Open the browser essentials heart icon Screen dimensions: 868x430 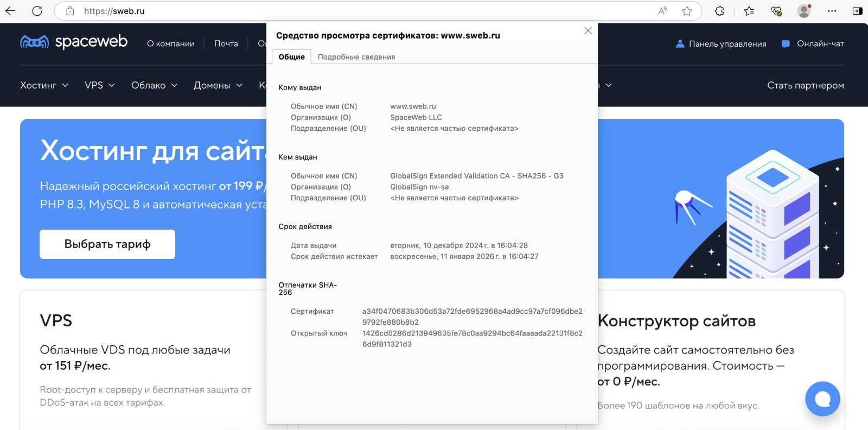tap(776, 11)
